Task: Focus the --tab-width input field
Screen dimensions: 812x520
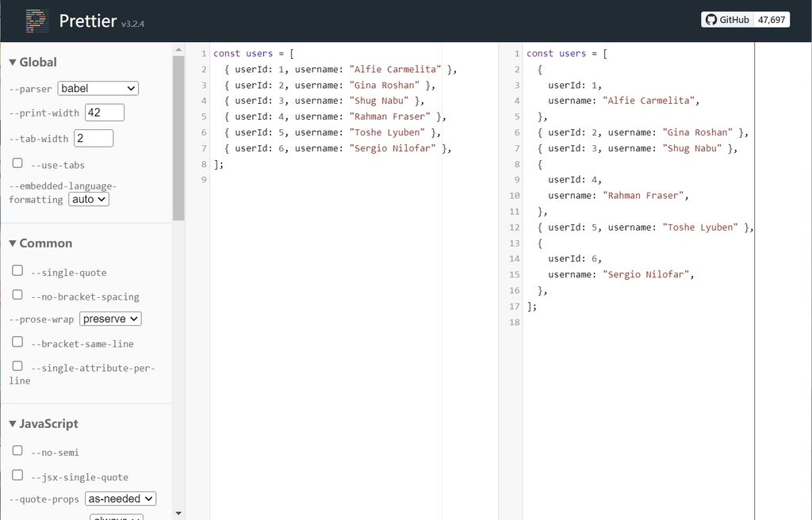Action: coord(94,138)
